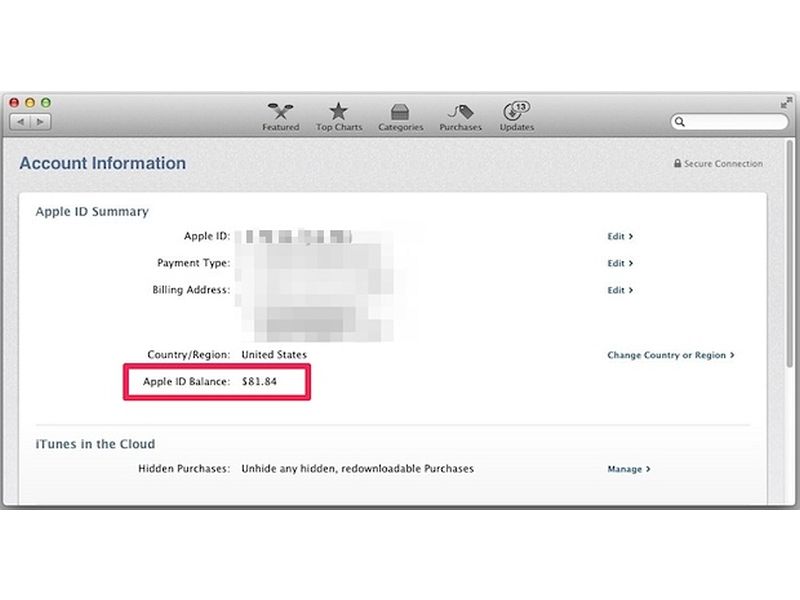Edit the Apple ID

coord(620,236)
